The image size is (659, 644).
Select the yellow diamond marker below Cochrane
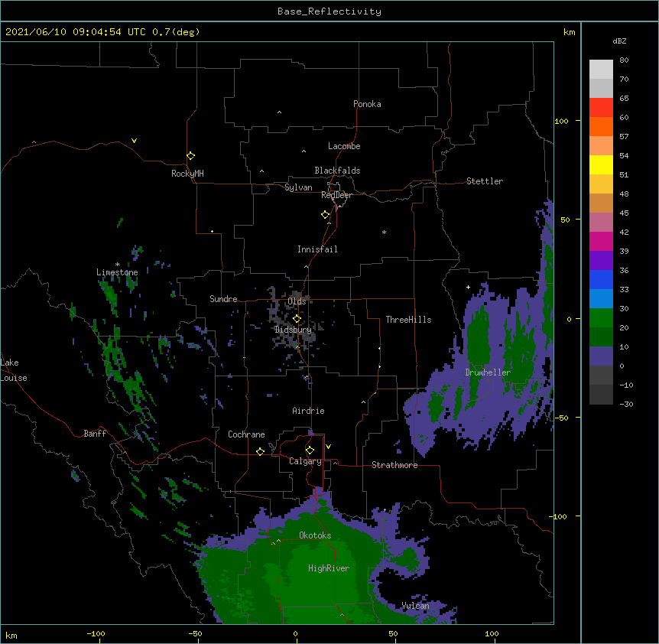[x=260, y=451]
